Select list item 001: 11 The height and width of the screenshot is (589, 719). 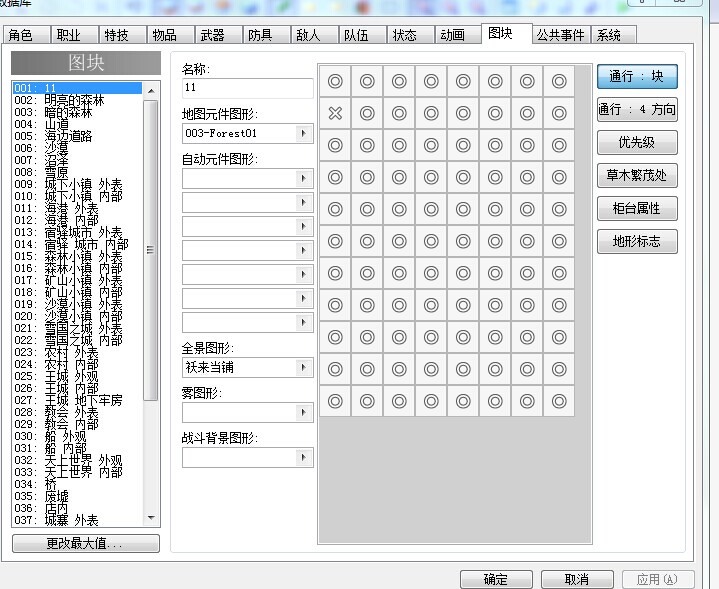(77, 88)
